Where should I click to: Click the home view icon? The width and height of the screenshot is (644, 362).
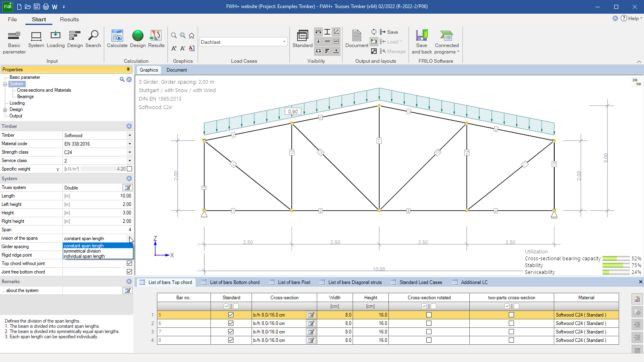click(192, 35)
